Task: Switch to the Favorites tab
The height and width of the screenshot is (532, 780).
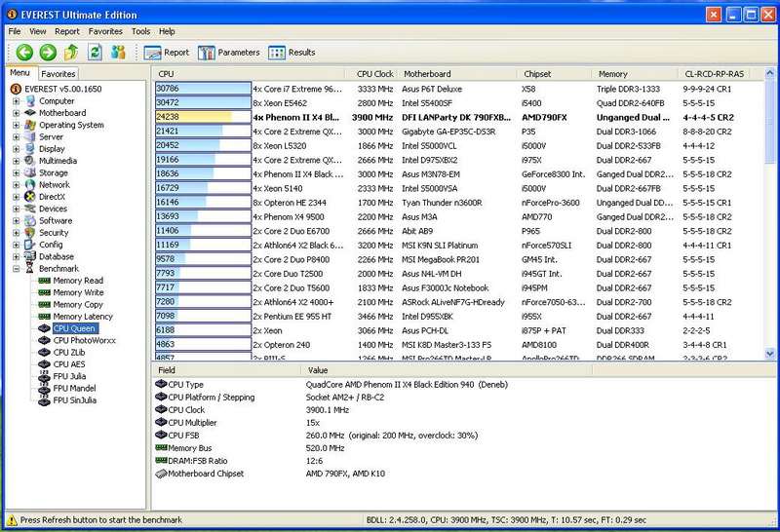Action: [58, 74]
